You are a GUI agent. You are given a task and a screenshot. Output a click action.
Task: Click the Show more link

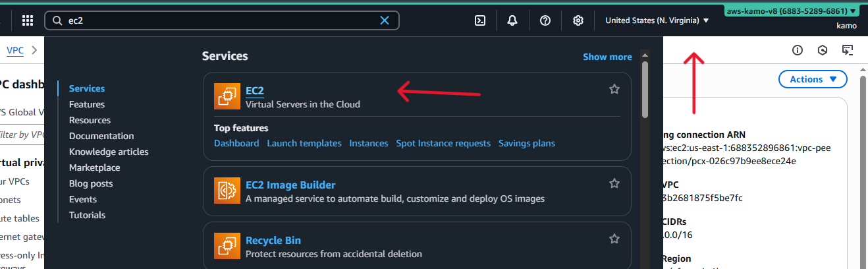pyautogui.click(x=607, y=57)
